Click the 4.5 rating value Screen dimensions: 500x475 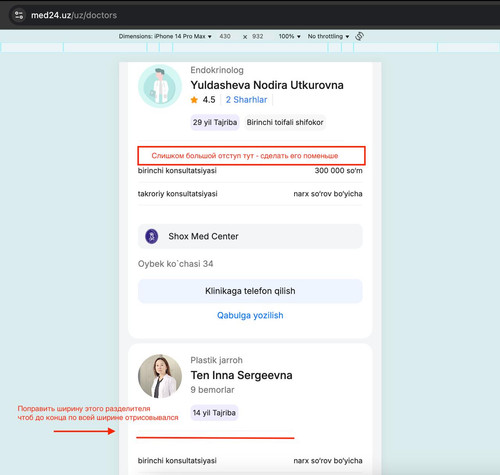click(x=209, y=100)
